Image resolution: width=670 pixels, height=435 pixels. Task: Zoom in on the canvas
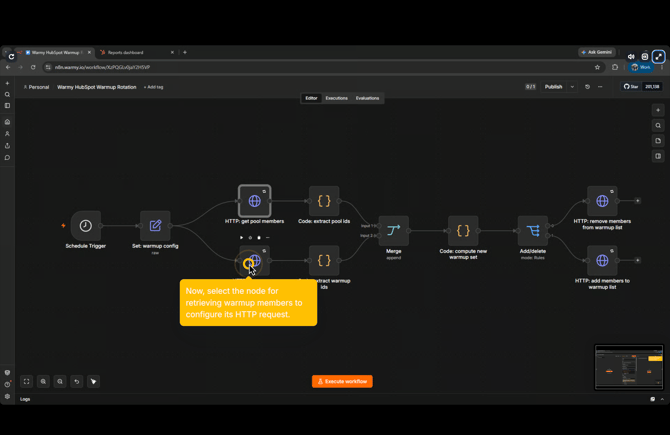pos(43,382)
